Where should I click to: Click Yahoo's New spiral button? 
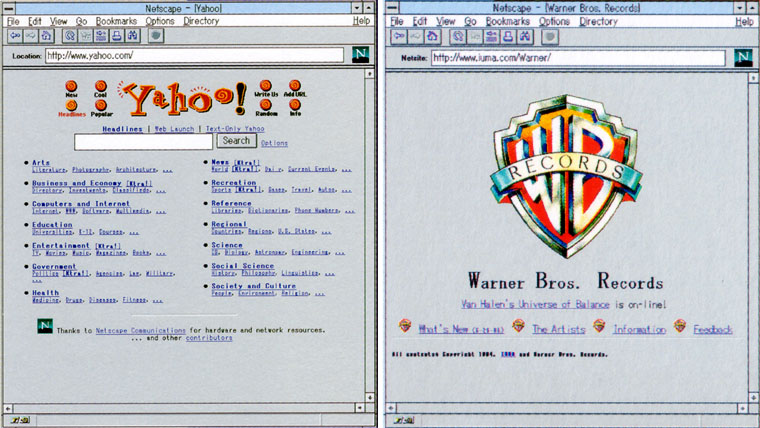[71, 86]
